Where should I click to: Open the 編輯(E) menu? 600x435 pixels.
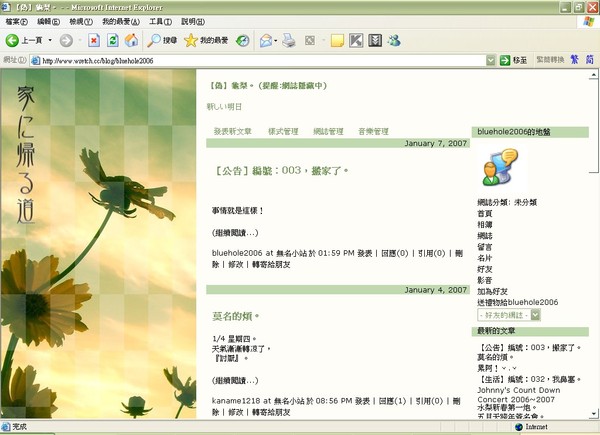tap(48, 22)
